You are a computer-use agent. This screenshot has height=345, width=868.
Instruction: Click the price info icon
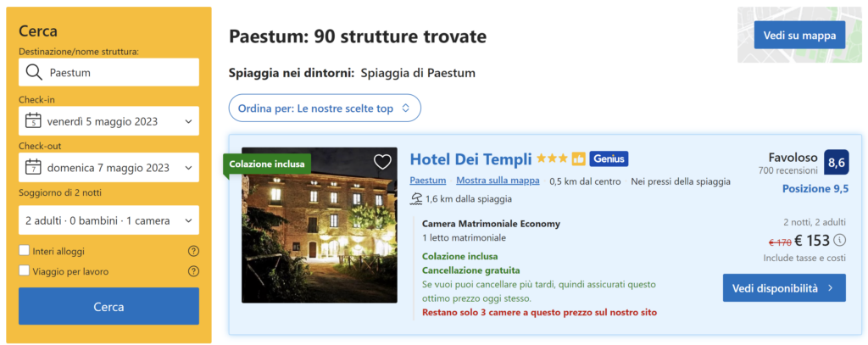coord(840,241)
